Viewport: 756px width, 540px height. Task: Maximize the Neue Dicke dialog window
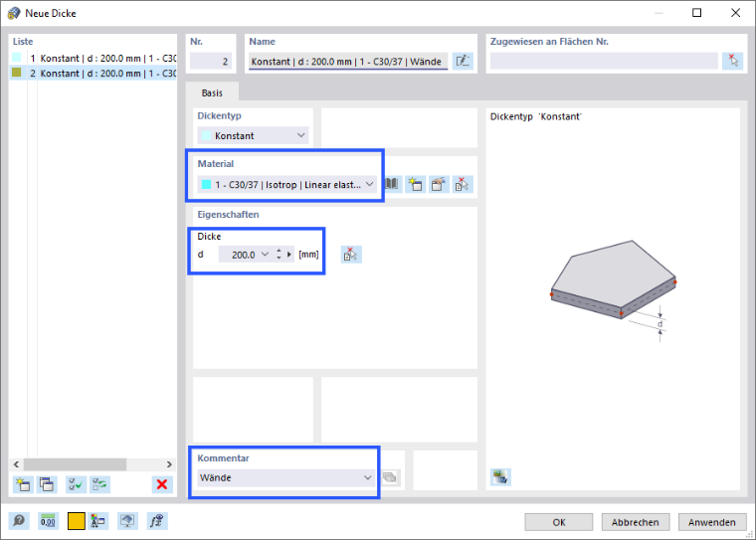point(696,13)
